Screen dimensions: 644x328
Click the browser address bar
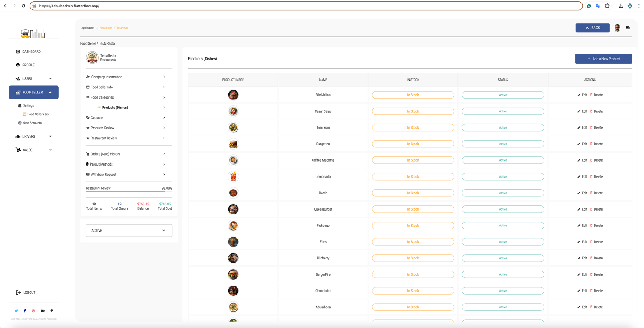(x=307, y=6)
